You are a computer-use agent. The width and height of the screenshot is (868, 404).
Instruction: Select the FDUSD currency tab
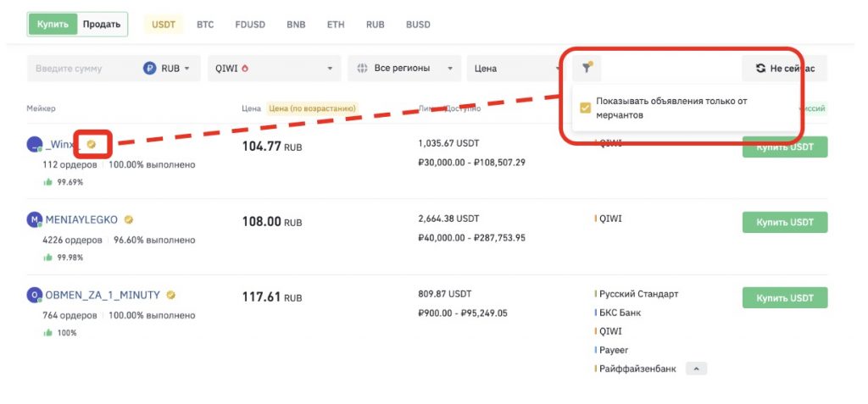point(250,25)
